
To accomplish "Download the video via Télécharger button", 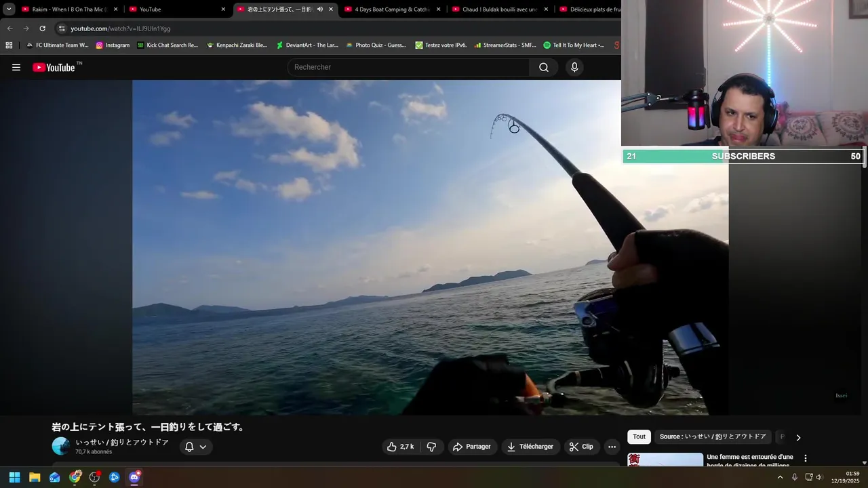I will (530, 447).
